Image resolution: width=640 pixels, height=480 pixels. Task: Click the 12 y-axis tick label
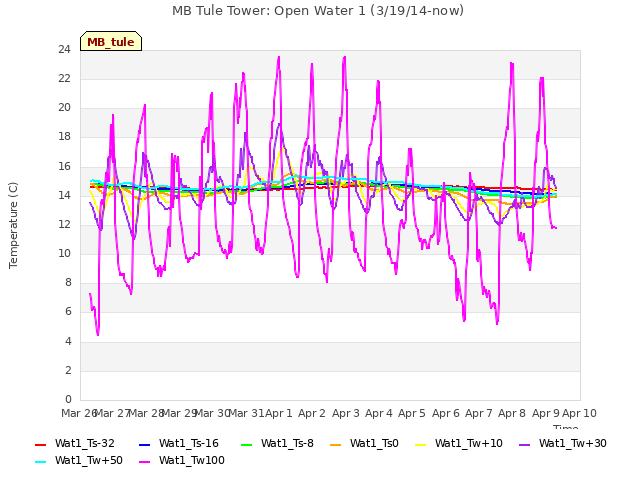[x=64, y=224]
